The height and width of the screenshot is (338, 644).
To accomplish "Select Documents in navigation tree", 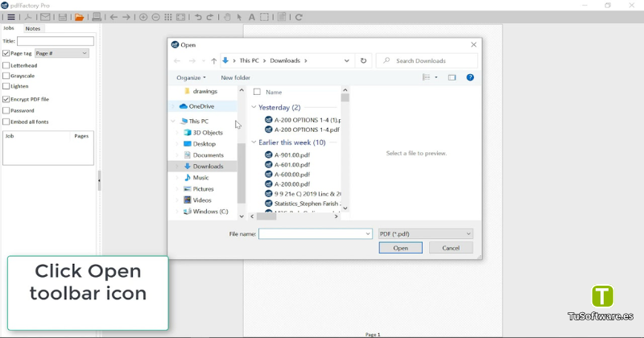I will [208, 155].
